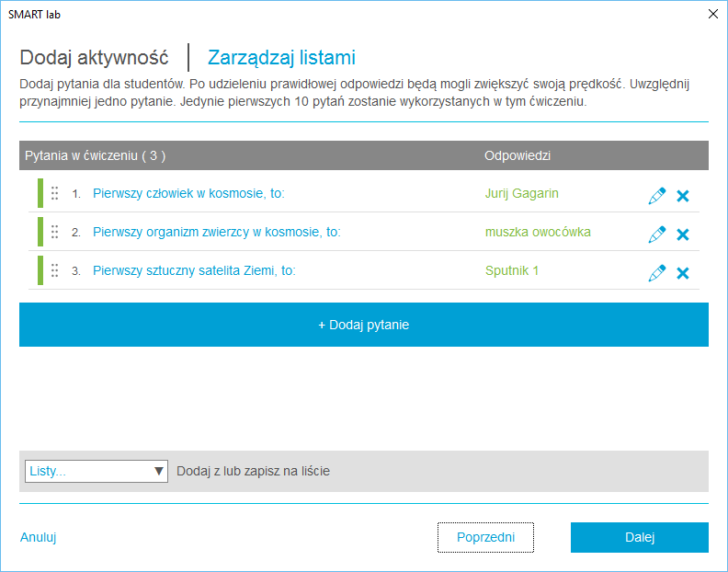Screen dimensions: 728x572
Task: Delete the 'Pierwszy sztuczny satelita Ziemi' question
Action: coord(682,273)
